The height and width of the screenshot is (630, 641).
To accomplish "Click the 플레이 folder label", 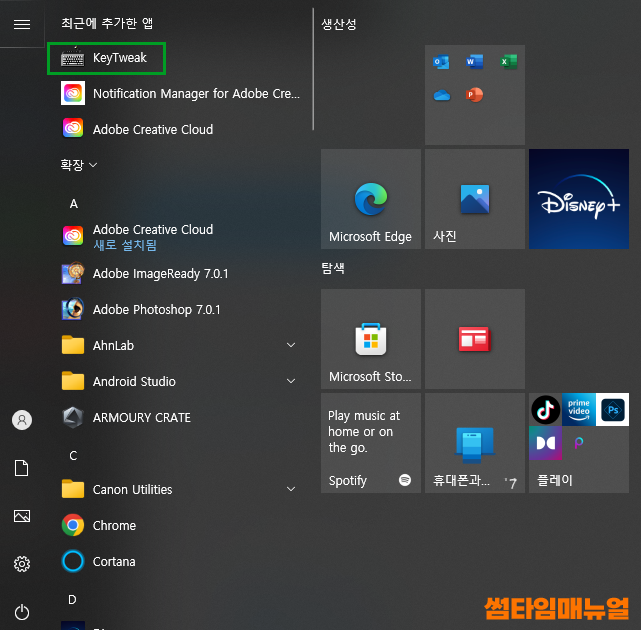I will 555,480.
